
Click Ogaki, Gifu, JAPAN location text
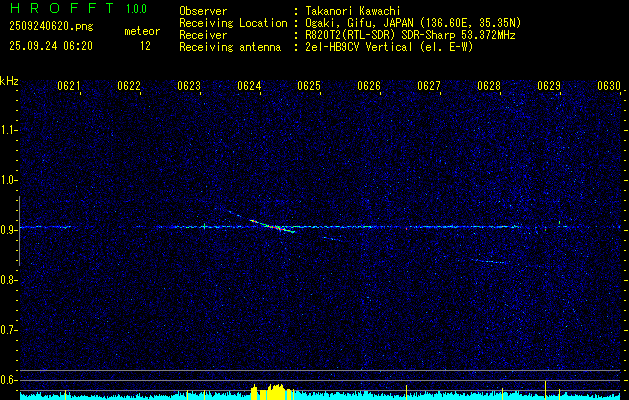[x=413, y=23]
